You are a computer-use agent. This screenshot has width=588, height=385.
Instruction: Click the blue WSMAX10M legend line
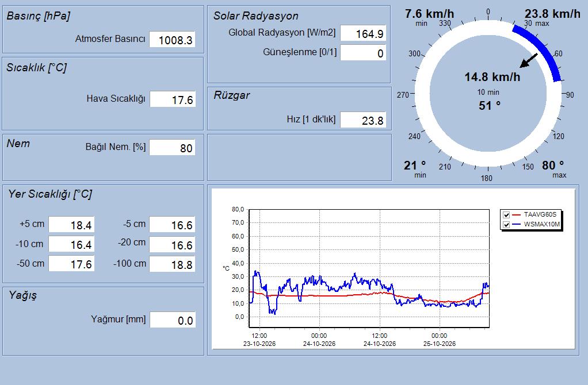[517, 225]
